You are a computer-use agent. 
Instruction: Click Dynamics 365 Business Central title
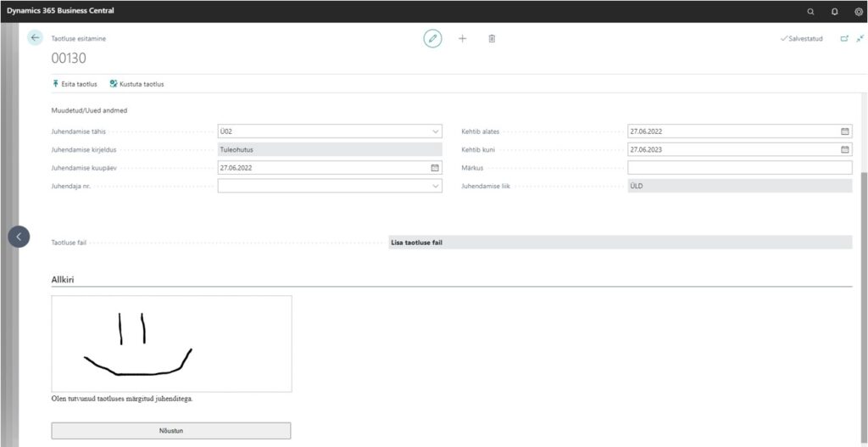[60, 10]
